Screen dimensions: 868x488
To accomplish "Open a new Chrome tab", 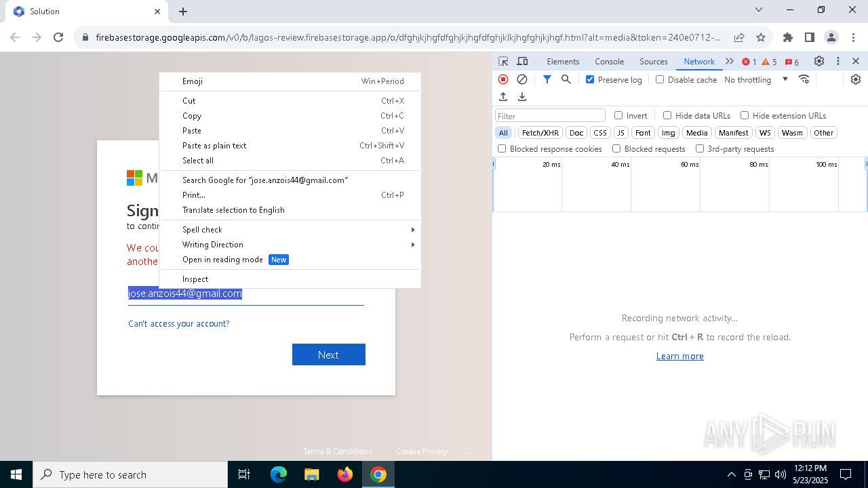I will (x=183, y=12).
